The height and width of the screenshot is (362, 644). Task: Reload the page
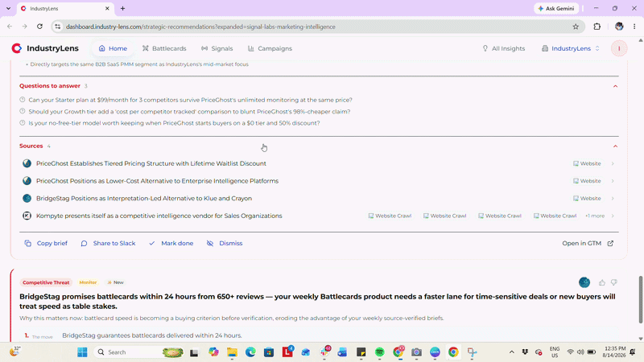click(x=39, y=27)
